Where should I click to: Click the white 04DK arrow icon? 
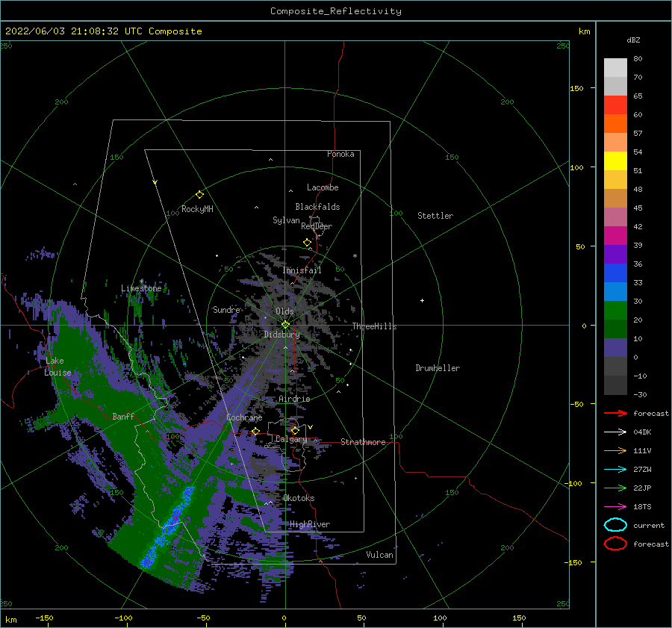tap(615, 432)
